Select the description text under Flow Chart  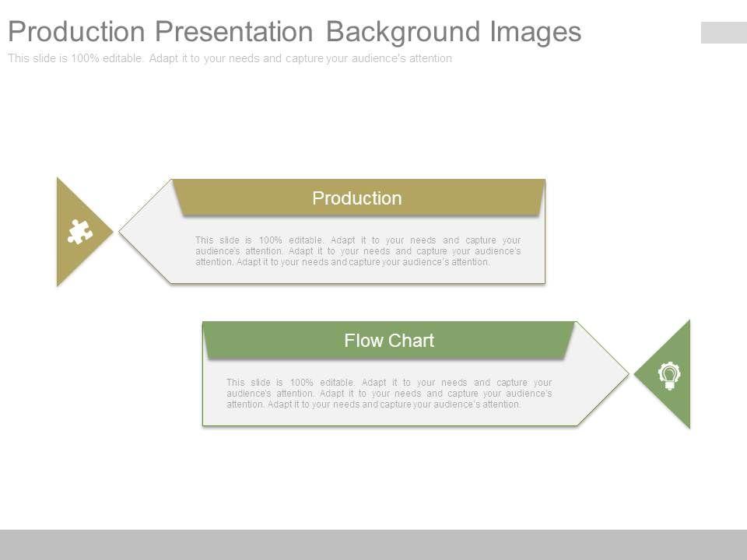pyautogui.click(x=389, y=394)
